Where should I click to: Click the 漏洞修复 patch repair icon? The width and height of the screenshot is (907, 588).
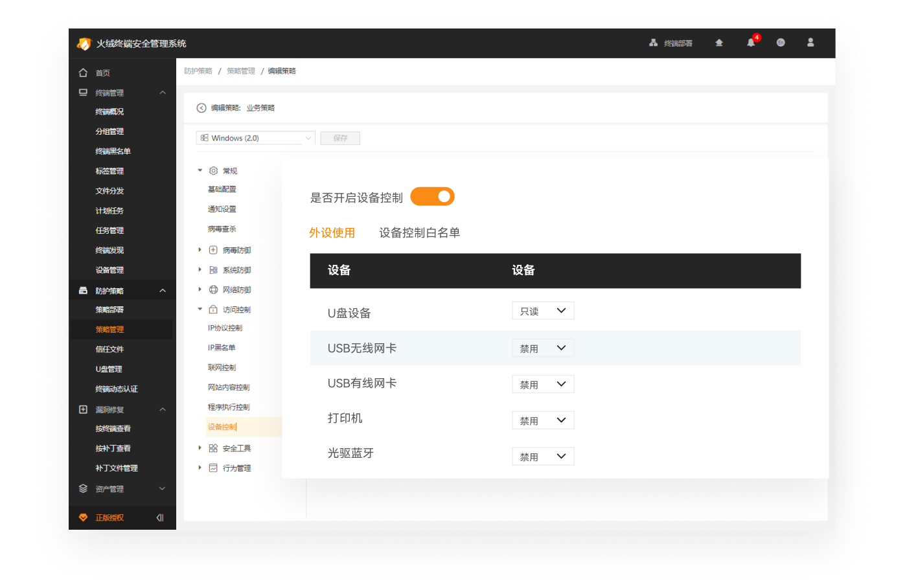[82, 409]
